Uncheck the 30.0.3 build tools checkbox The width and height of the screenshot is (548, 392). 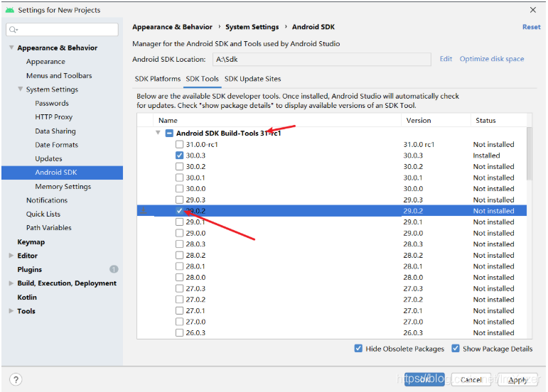tap(179, 156)
